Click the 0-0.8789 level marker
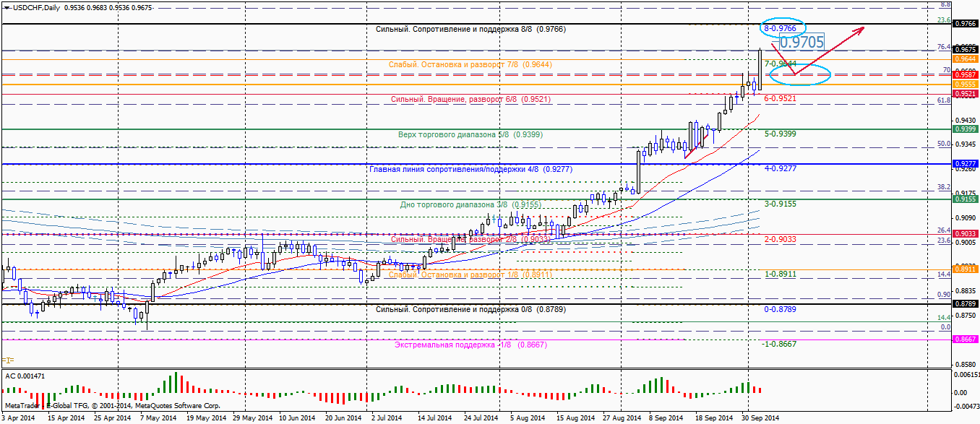This screenshot has height=424, width=980. tap(780, 308)
